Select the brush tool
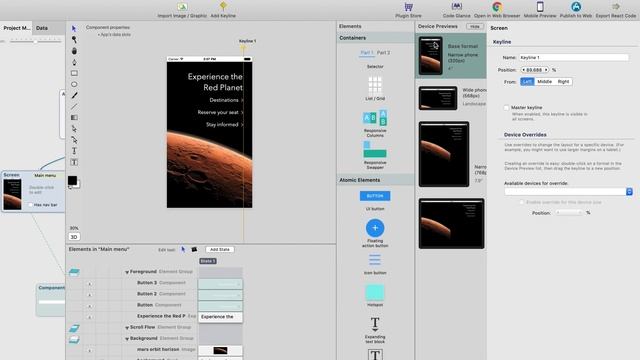This screenshot has width=640, height=360. (x=74, y=96)
